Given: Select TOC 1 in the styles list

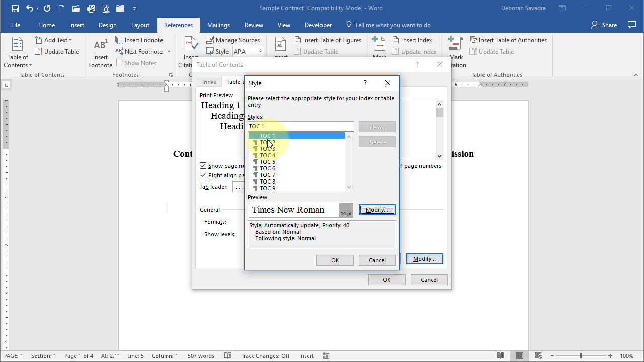Looking at the screenshot, I should pyautogui.click(x=296, y=136).
